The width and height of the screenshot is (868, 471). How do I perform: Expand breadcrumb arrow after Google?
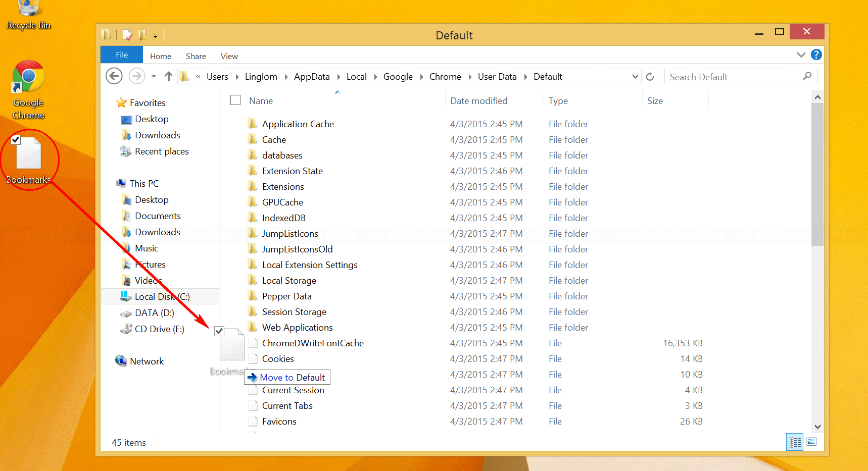coord(421,77)
